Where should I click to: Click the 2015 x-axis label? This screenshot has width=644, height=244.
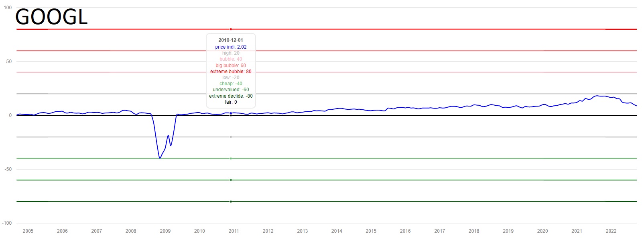coord(371,231)
